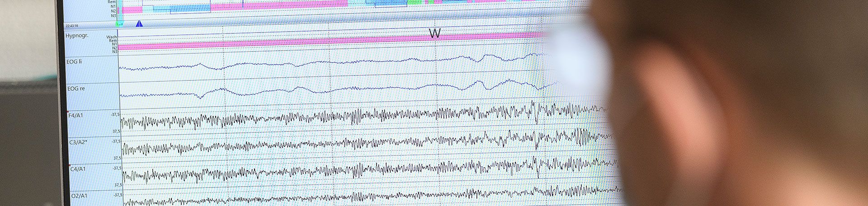Click the green cursor marker in overview timeline

pyautogui.click(x=119, y=23)
